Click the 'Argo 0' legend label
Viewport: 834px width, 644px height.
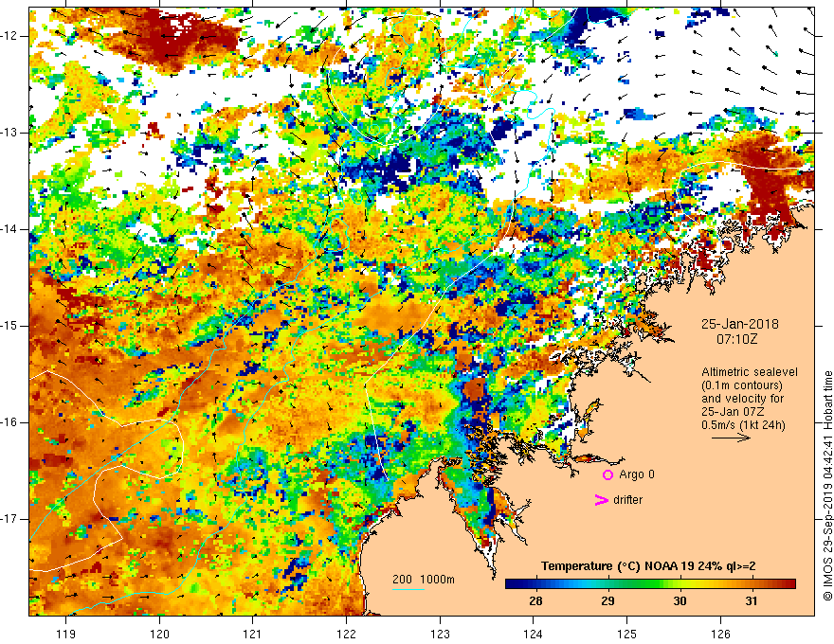[x=637, y=474]
